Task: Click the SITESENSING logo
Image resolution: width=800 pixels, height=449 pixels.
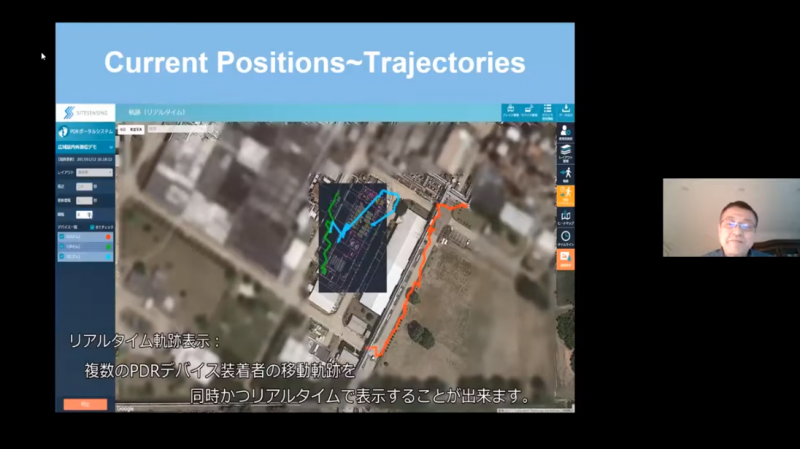Action: 85,112
